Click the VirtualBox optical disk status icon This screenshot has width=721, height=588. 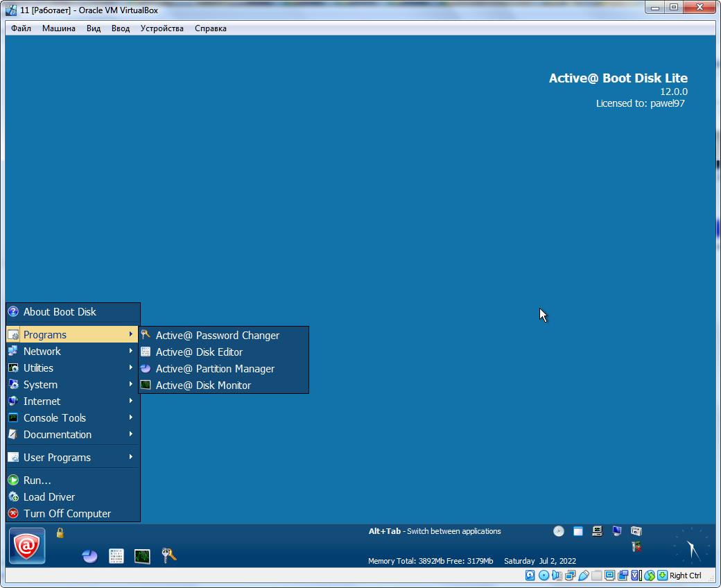tap(544, 576)
